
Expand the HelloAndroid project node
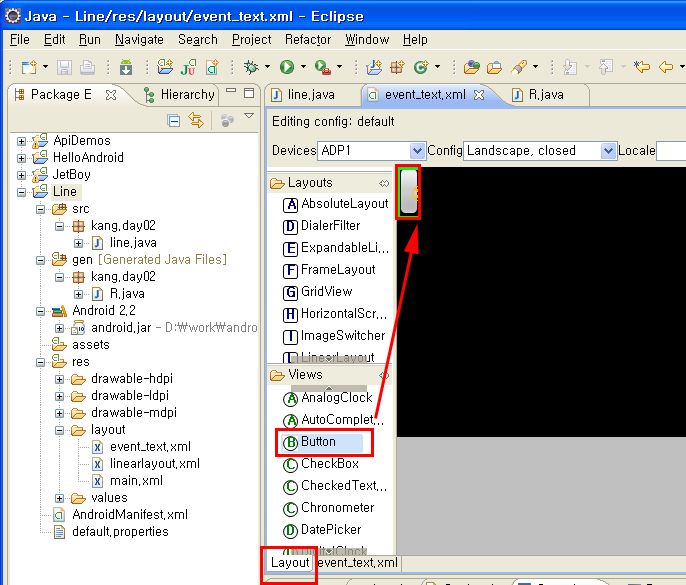coord(21,158)
